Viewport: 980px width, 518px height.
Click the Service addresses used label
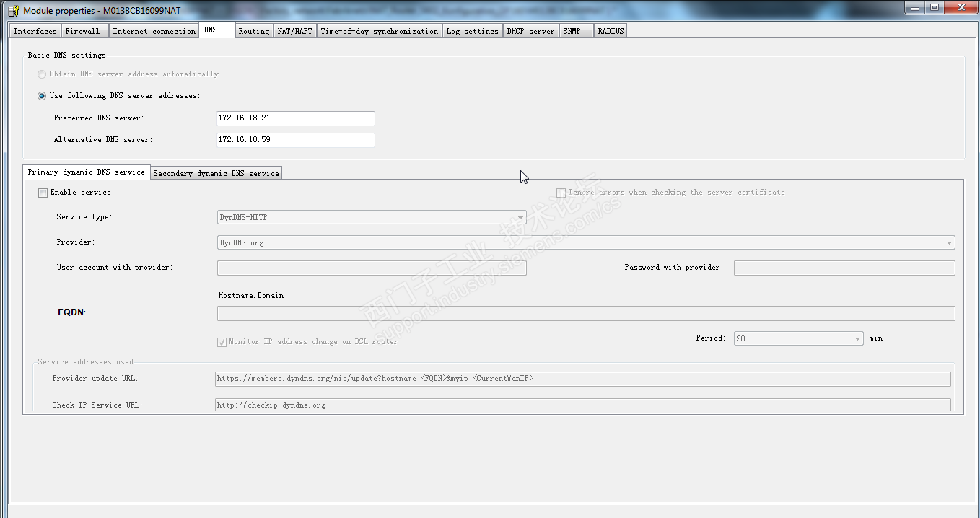(x=86, y=362)
